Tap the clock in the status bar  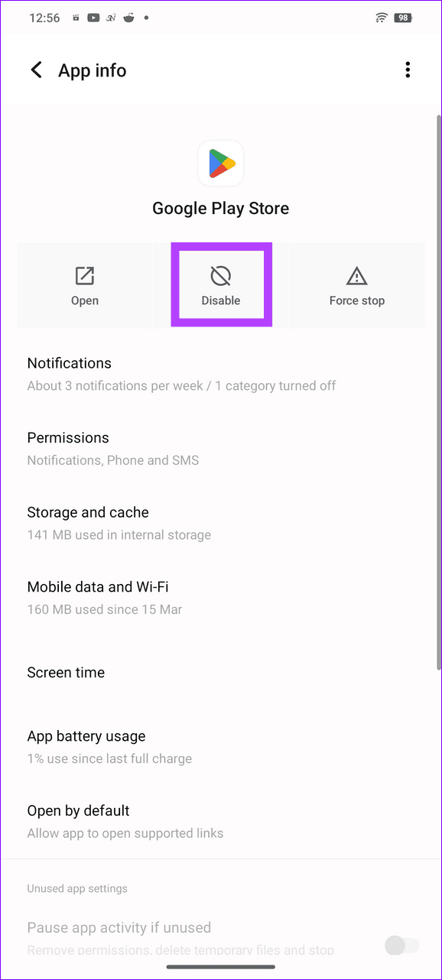(x=44, y=17)
